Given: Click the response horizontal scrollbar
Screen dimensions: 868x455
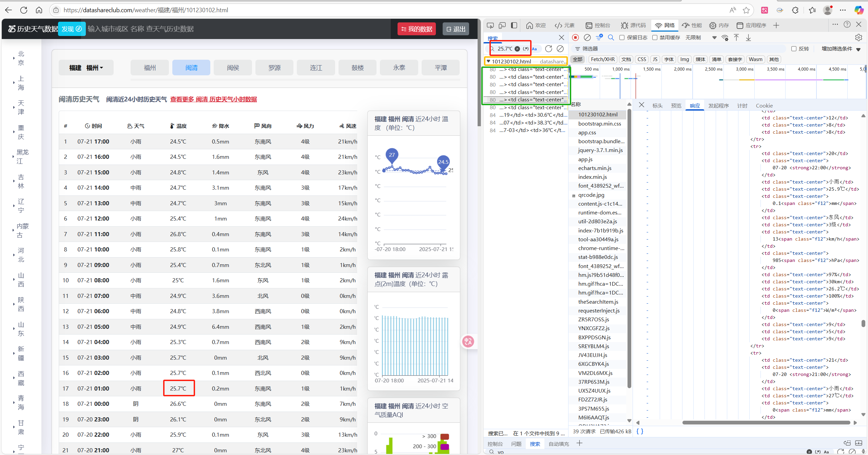Looking at the screenshot, I should click(x=766, y=422).
